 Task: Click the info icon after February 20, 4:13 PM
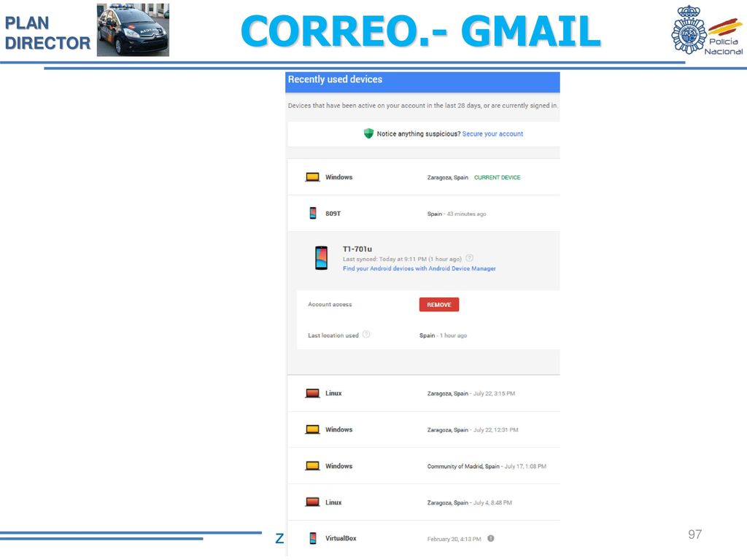click(x=491, y=539)
